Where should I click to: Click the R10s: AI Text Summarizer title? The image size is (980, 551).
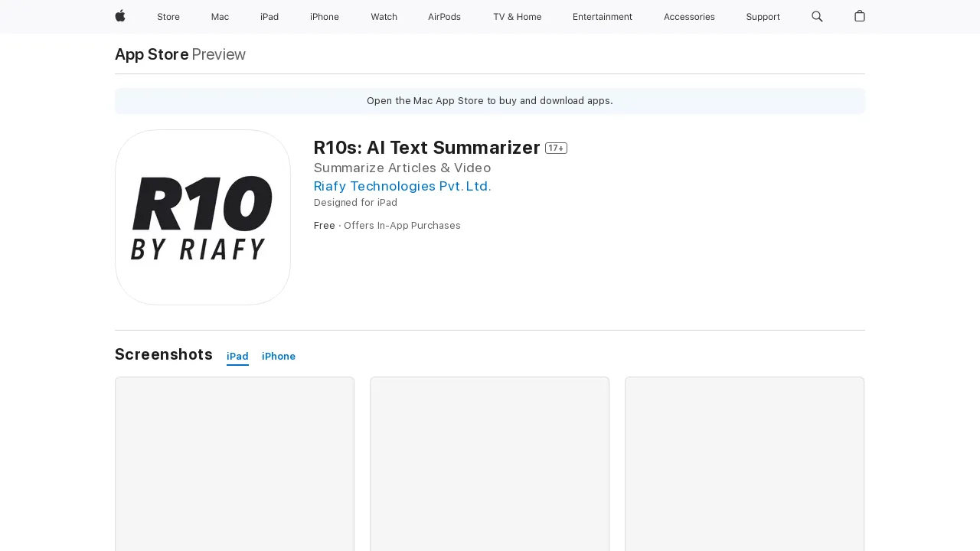(427, 148)
